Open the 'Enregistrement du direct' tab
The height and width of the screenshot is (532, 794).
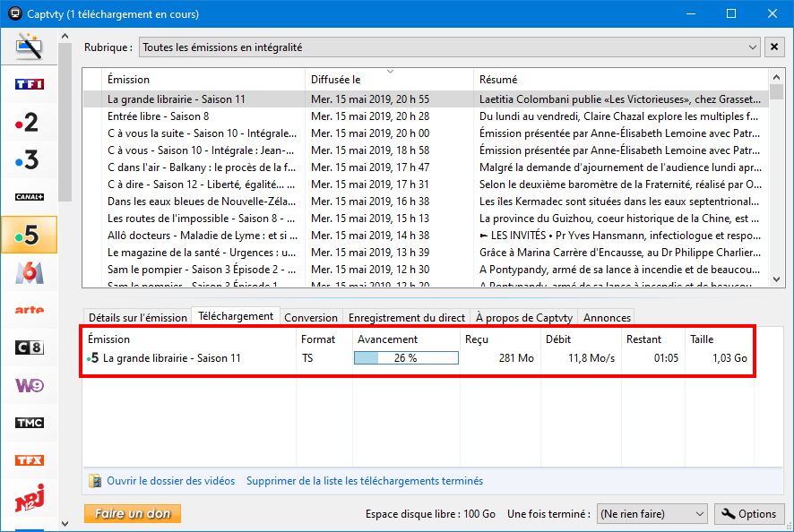(x=407, y=317)
